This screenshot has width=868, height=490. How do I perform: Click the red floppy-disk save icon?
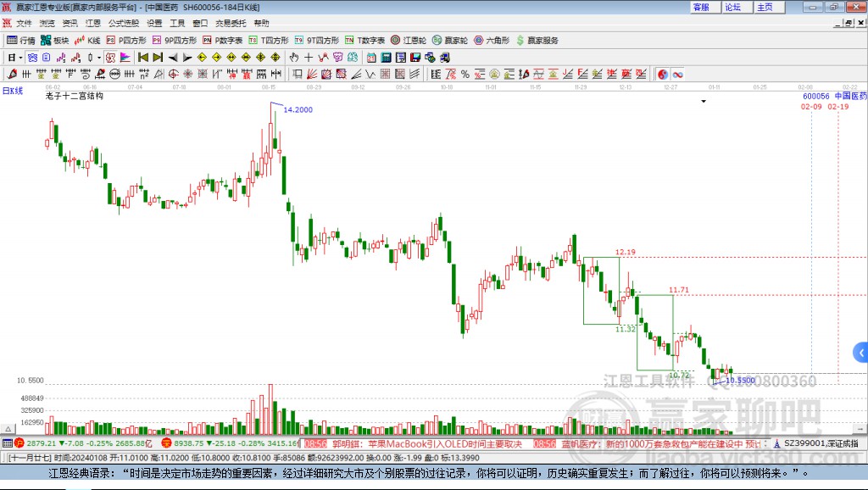(x=415, y=58)
